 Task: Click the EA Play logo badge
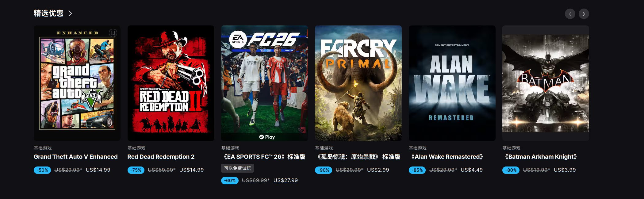click(x=267, y=137)
